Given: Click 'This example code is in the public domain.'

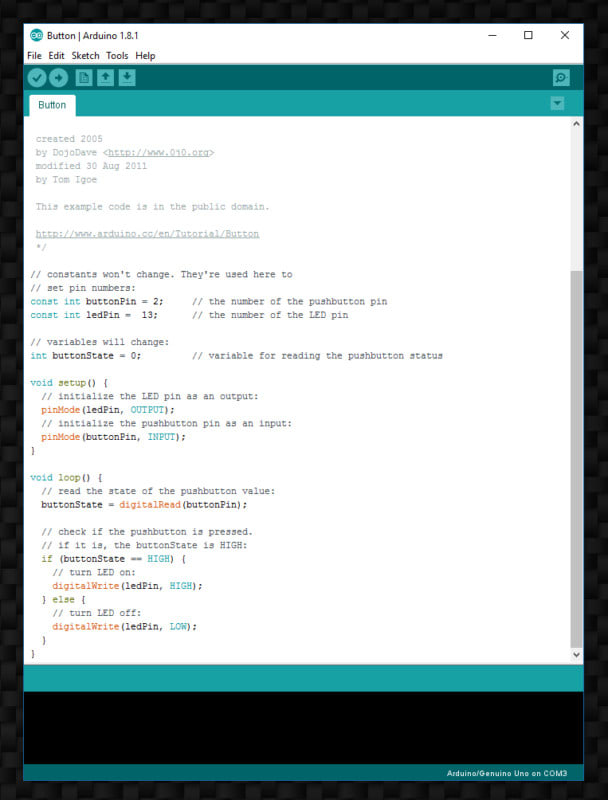Looking at the screenshot, I should [153, 207].
